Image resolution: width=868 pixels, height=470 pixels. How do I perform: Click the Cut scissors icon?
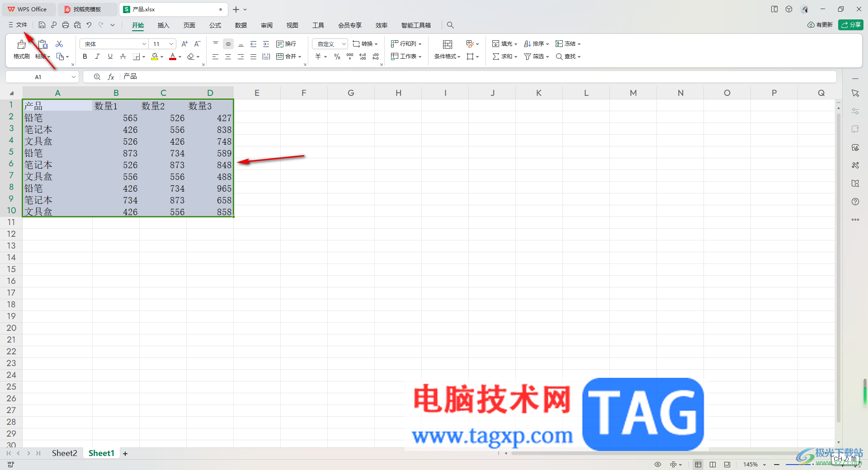click(x=59, y=44)
